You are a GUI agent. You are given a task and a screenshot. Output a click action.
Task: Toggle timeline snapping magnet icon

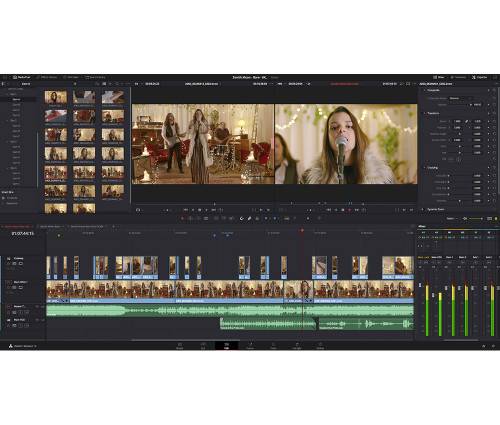[242, 219]
